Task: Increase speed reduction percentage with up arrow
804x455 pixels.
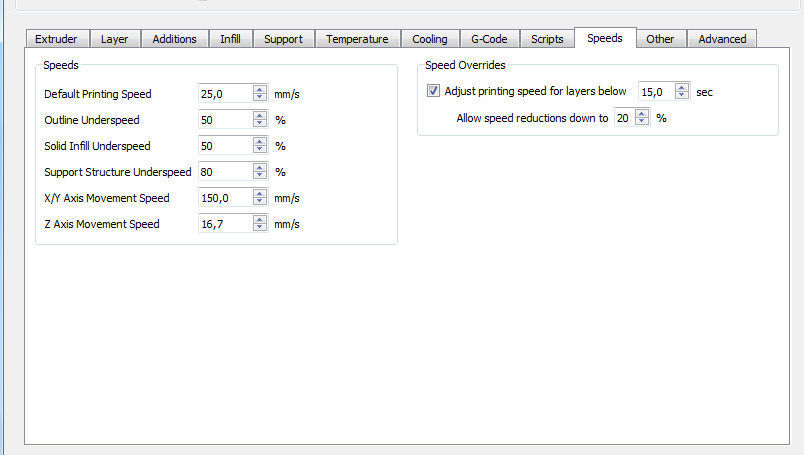Action: 642,113
